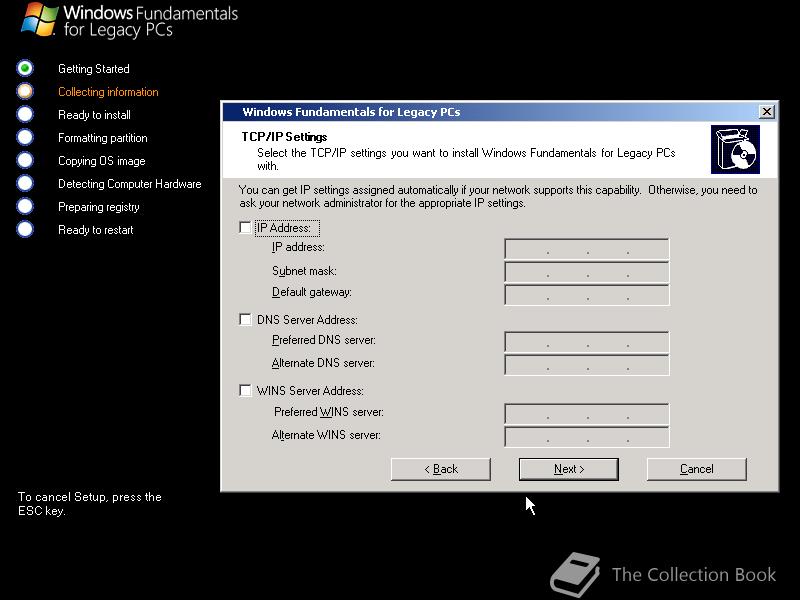Click the 'To cancel Setup' ESC hint text
The height and width of the screenshot is (600, 800).
point(90,504)
